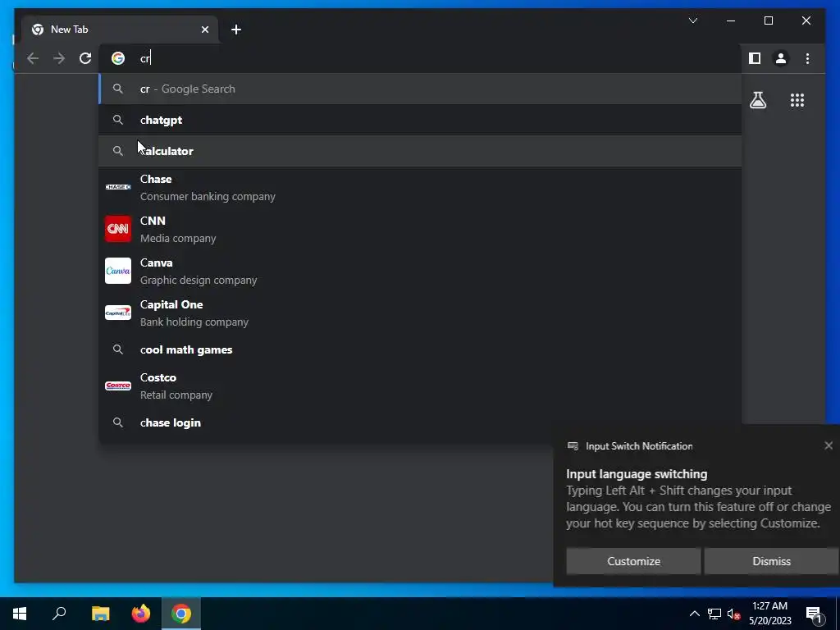The image size is (840, 630).
Task: Launch Firefox from the taskbar
Action: [141, 614]
